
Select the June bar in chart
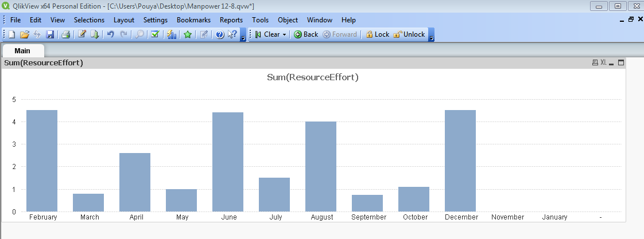pos(227,162)
